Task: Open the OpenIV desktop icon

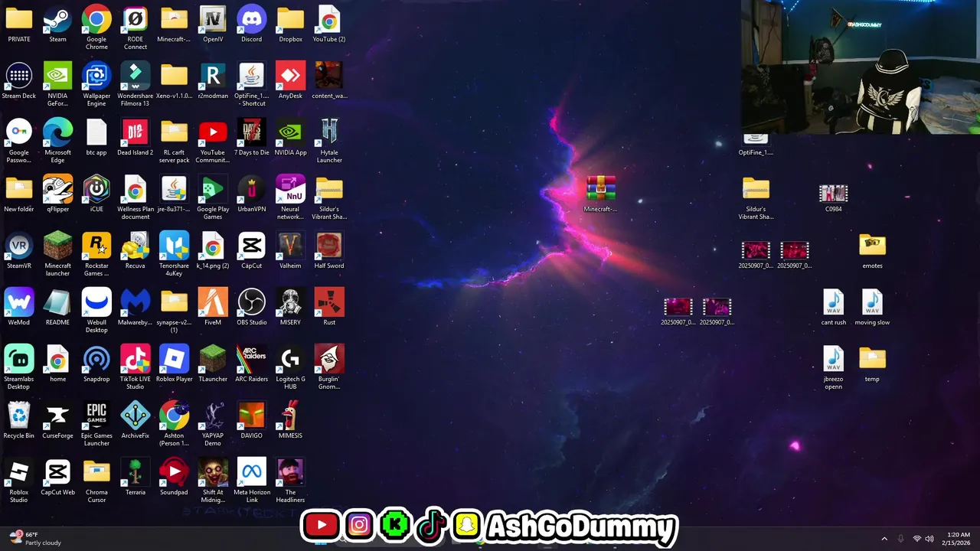Action: click(213, 24)
